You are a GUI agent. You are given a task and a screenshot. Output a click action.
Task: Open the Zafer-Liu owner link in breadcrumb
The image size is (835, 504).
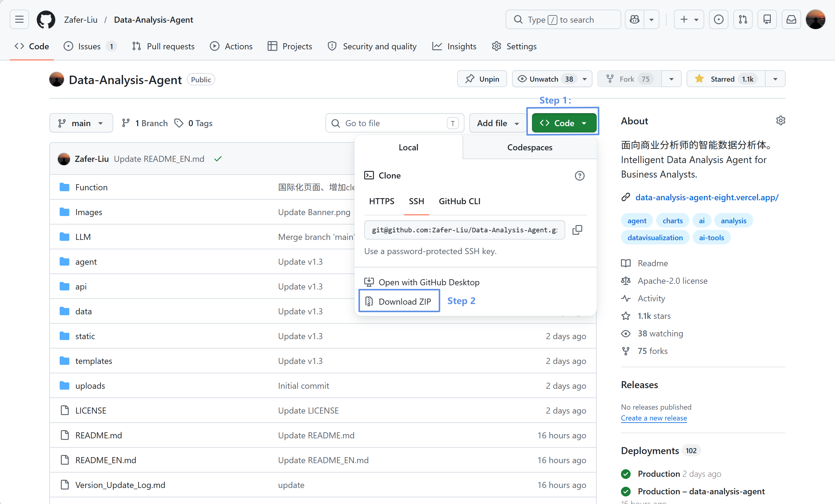click(81, 20)
